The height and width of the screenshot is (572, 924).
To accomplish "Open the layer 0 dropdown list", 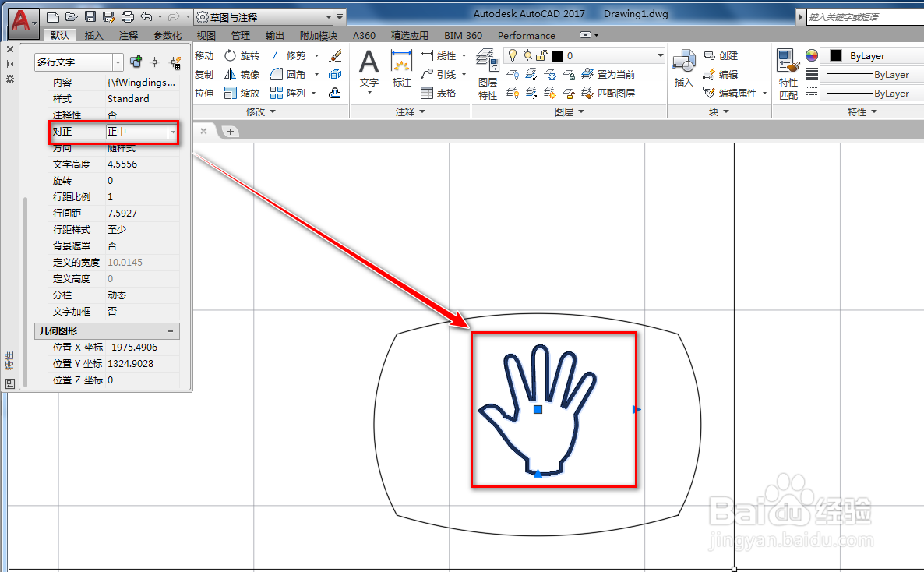I will click(660, 55).
